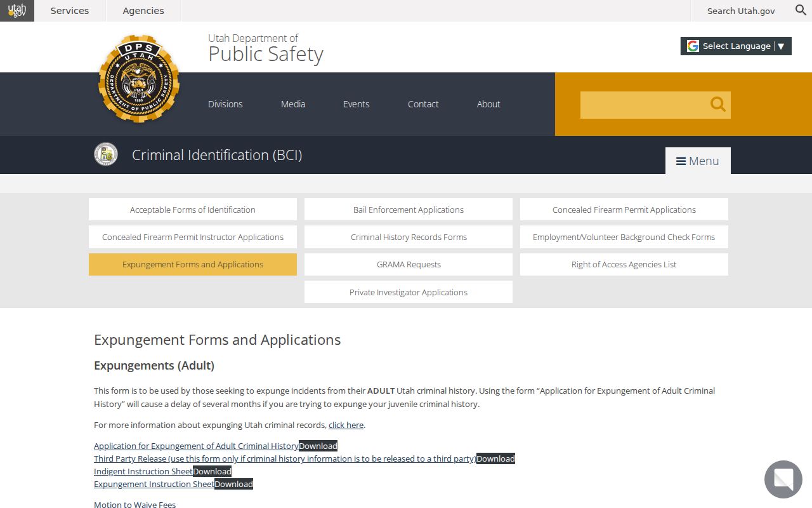The image size is (812, 508).
Task: Click the 'Motion to Waive Fees' text
Action: pos(135,505)
